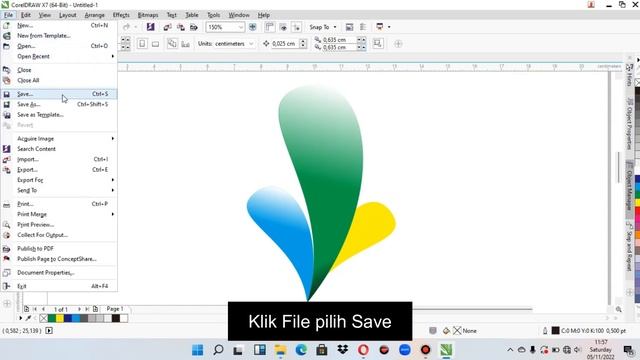
Task: Open Microsoft Edge from taskbar
Action: click(301, 350)
